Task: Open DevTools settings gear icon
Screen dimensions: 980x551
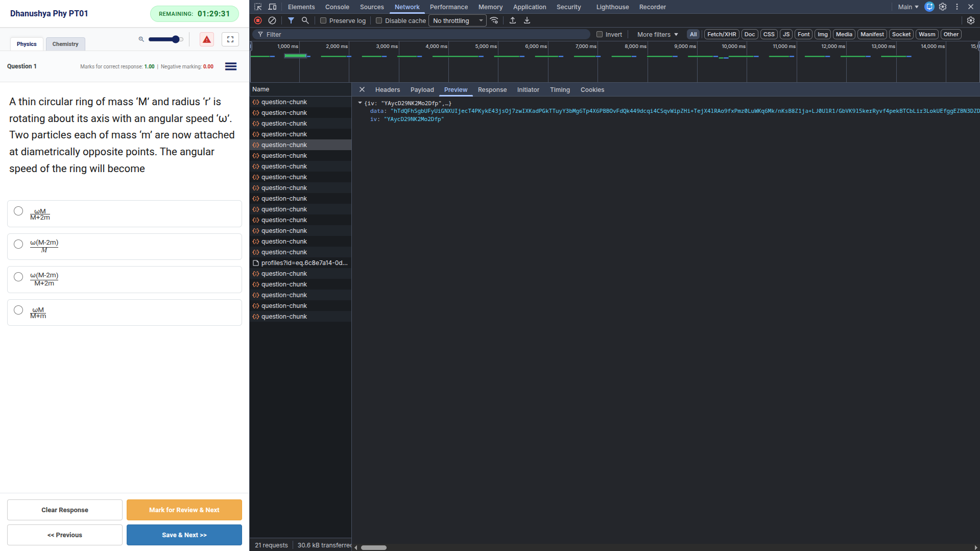Action: pyautogui.click(x=943, y=7)
